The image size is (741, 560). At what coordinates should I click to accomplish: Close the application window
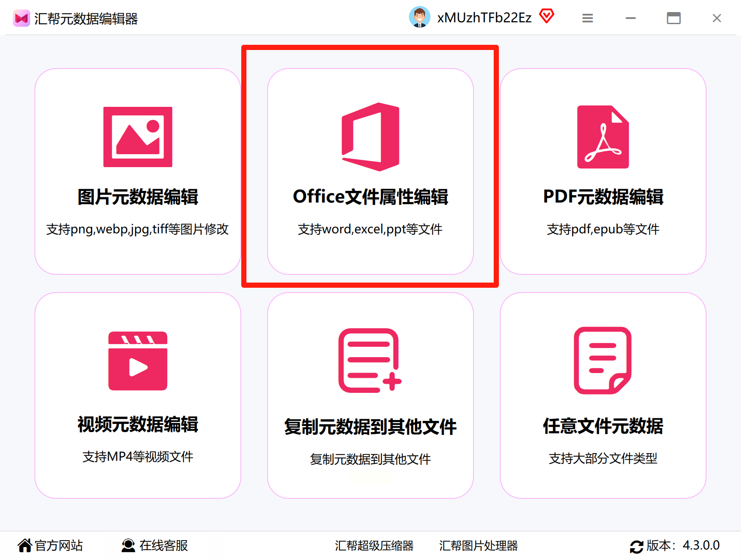pos(717,18)
